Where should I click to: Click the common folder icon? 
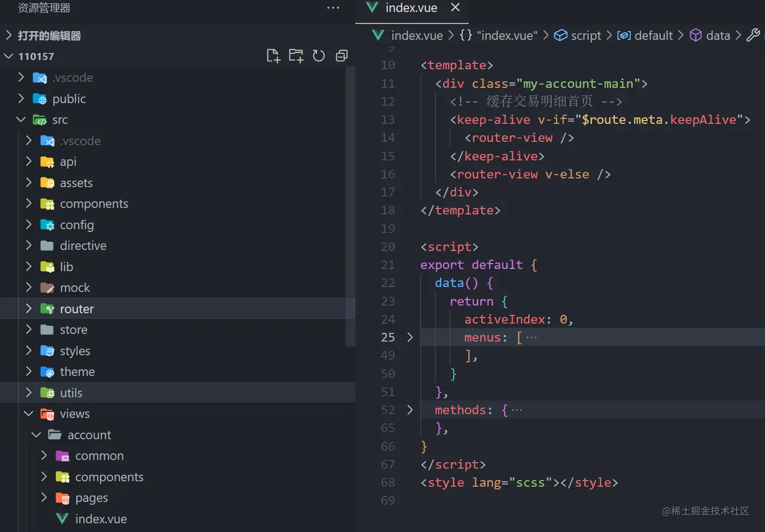63,456
